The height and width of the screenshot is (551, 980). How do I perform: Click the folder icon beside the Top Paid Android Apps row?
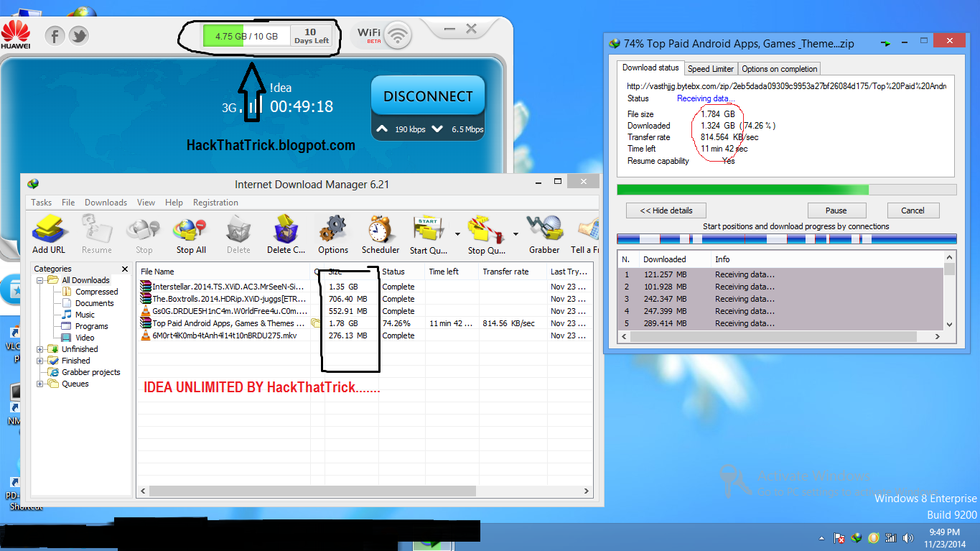pyautogui.click(x=315, y=323)
